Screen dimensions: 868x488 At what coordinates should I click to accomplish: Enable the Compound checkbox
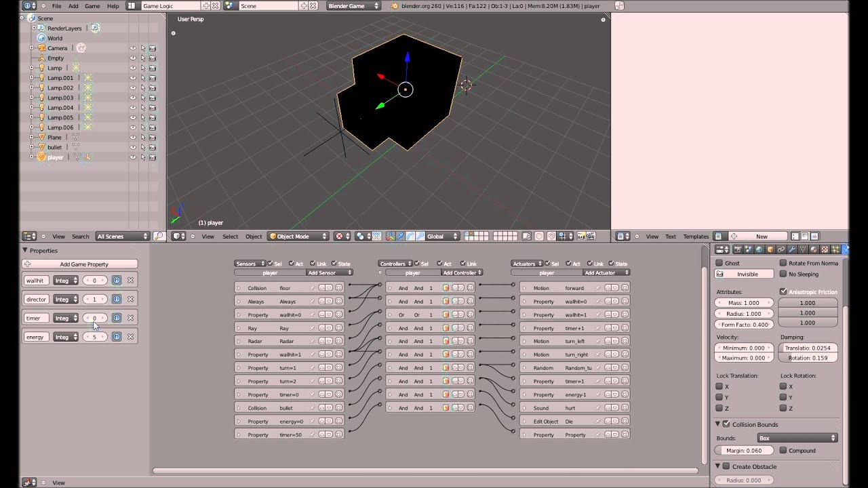pyautogui.click(x=783, y=451)
